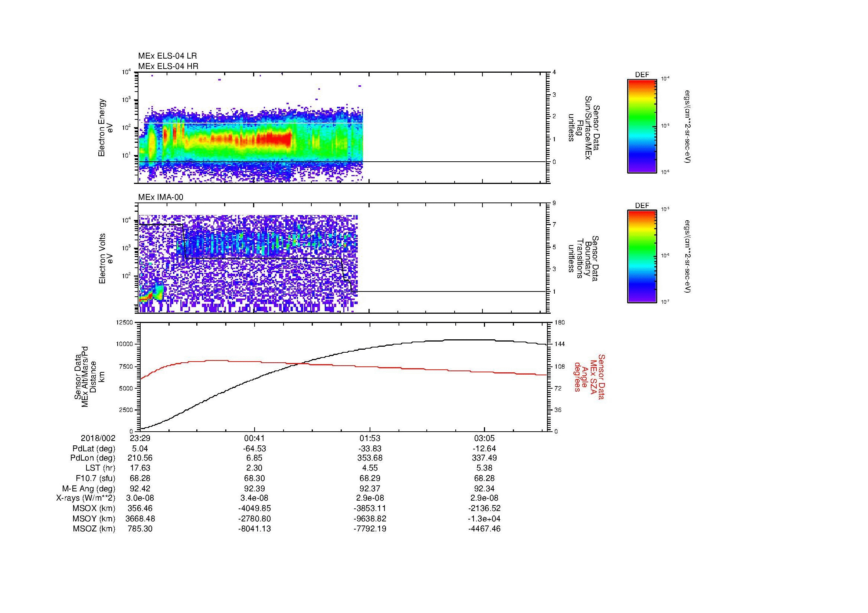Click the 'LST (hr)' row label
Screen dimensions: 868x613
click(x=101, y=468)
